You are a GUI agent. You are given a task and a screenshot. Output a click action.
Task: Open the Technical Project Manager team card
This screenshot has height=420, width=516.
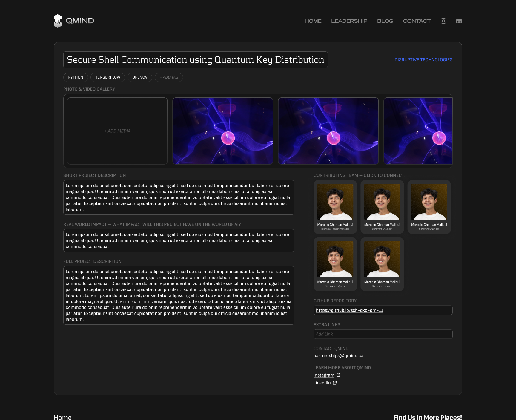click(335, 207)
